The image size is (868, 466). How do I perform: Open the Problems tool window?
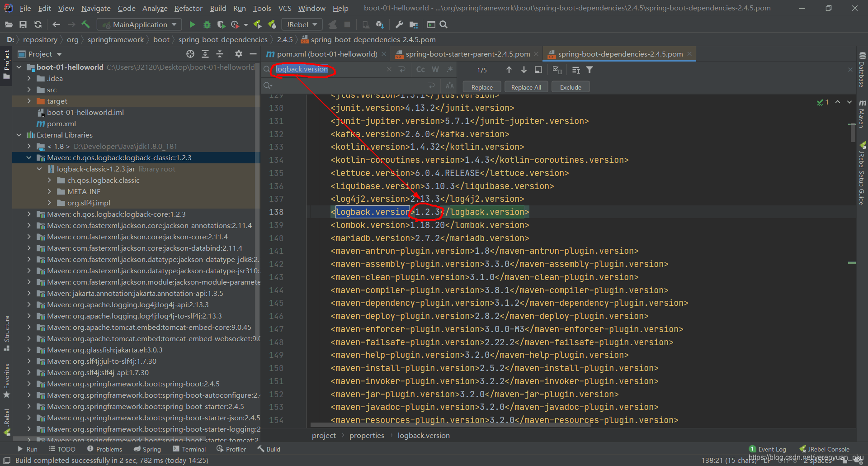click(x=104, y=449)
